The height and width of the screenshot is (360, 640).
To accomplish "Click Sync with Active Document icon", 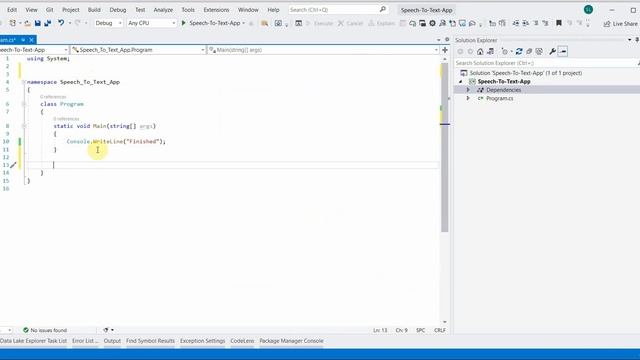I will pos(519,51).
